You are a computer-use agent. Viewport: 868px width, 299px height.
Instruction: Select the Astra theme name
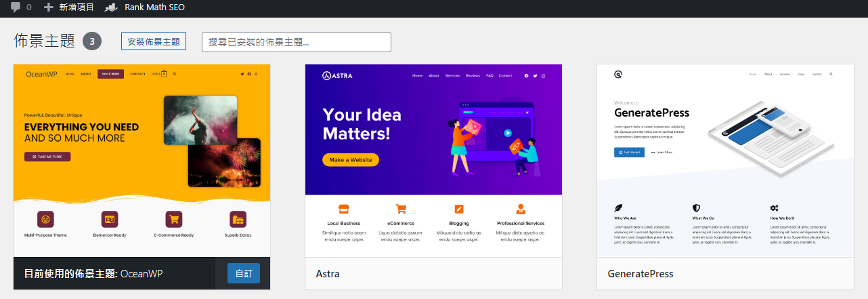pyautogui.click(x=328, y=274)
